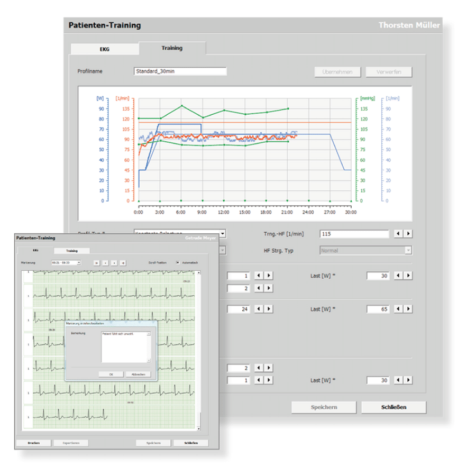Increase Last [W] 65 with right arrow

408,309
